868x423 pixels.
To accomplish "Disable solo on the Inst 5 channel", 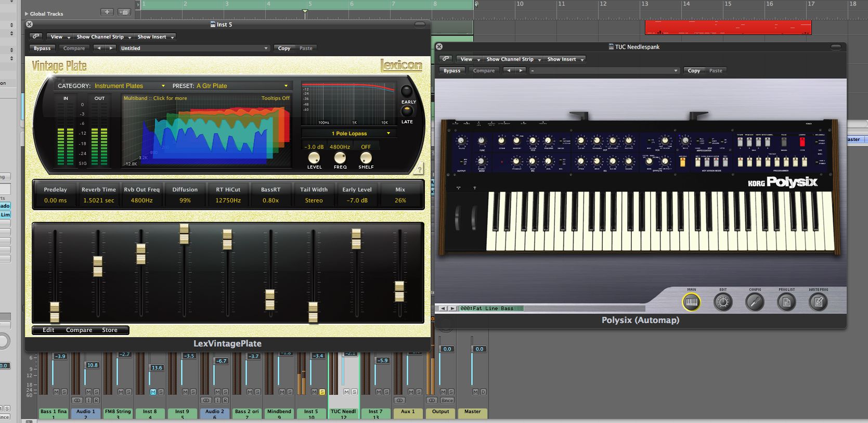I will (x=322, y=392).
